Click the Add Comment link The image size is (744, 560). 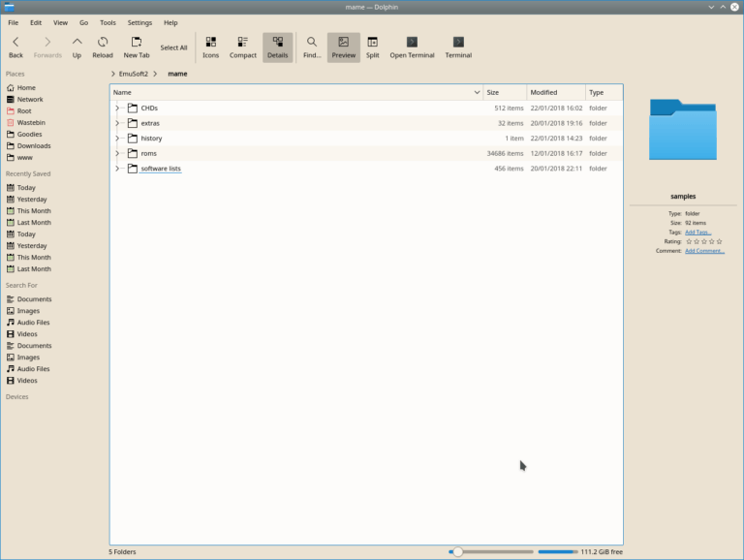[704, 251]
